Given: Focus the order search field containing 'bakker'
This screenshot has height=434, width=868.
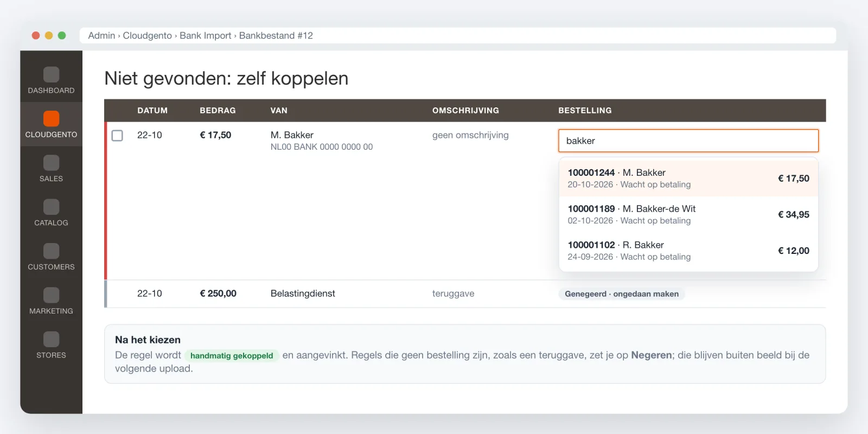Looking at the screenshot, I should (x=688, y=141).
